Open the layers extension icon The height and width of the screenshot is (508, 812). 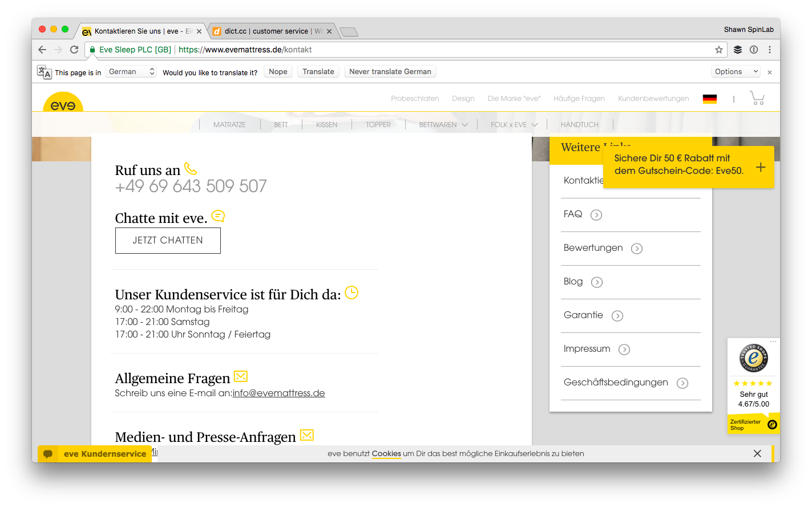click(738, 50)
